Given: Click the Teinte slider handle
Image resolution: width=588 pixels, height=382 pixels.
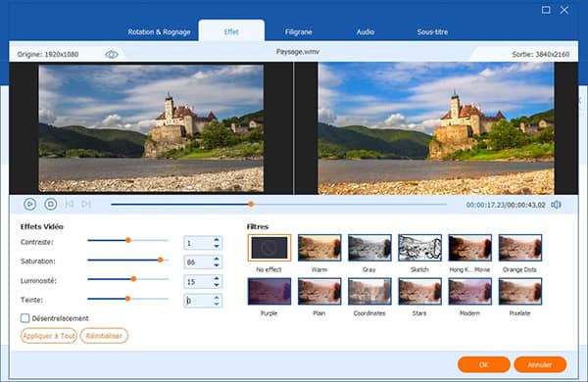Looking at the screenshot, I should [127, 299].
